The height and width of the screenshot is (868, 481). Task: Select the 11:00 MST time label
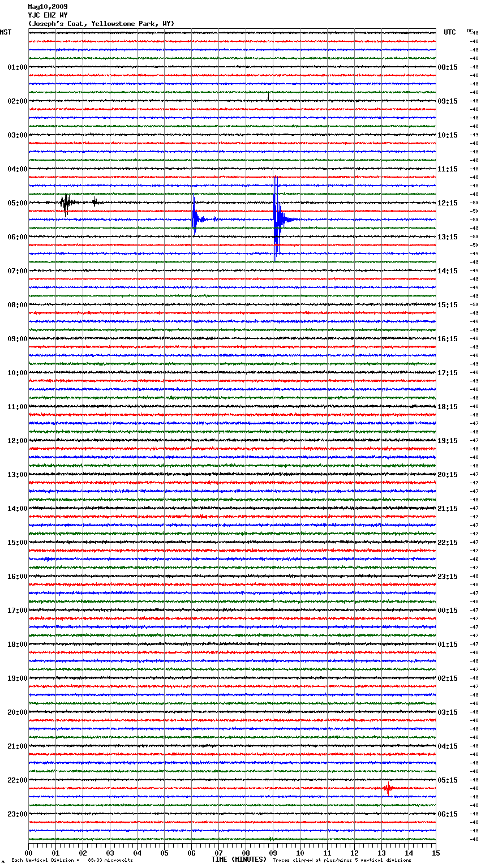pyautogui.click(x=17, y=407)
